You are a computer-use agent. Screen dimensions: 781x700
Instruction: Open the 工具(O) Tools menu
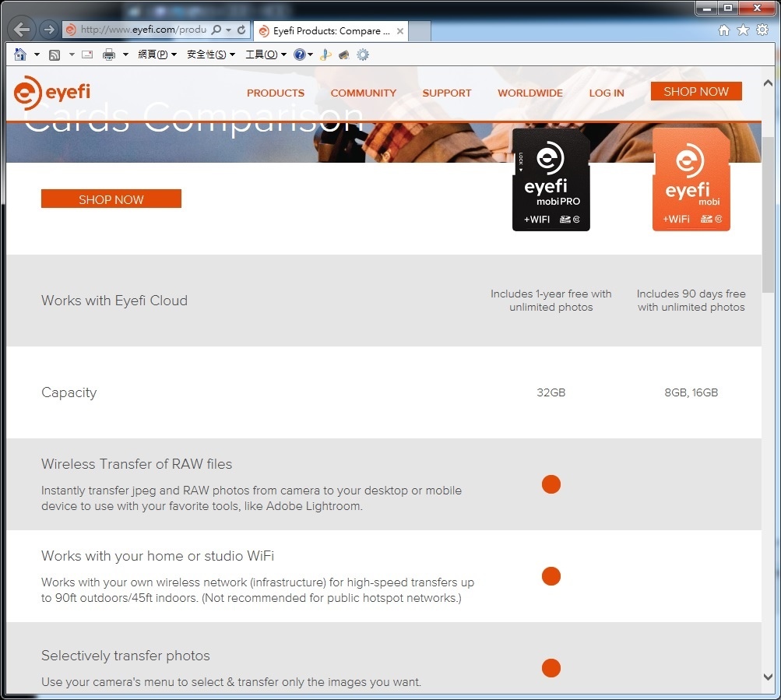pyautogui.click(x=266, y=55)
